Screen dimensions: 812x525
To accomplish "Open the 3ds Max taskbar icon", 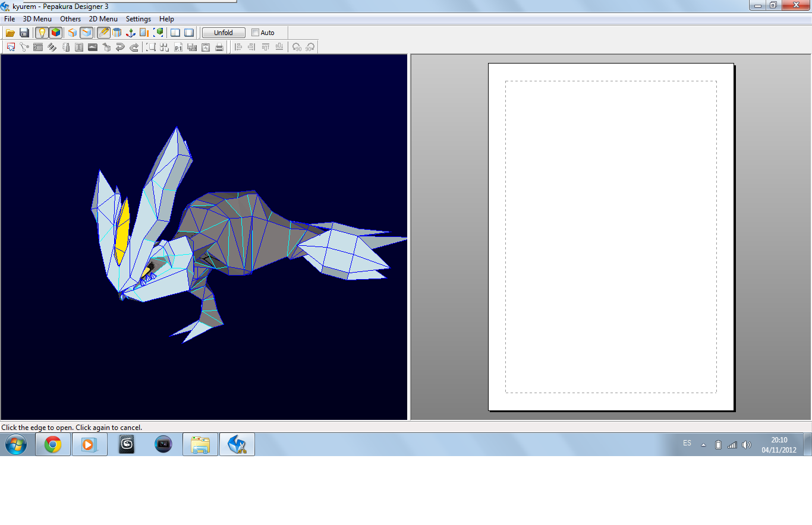I will (126, 444).
